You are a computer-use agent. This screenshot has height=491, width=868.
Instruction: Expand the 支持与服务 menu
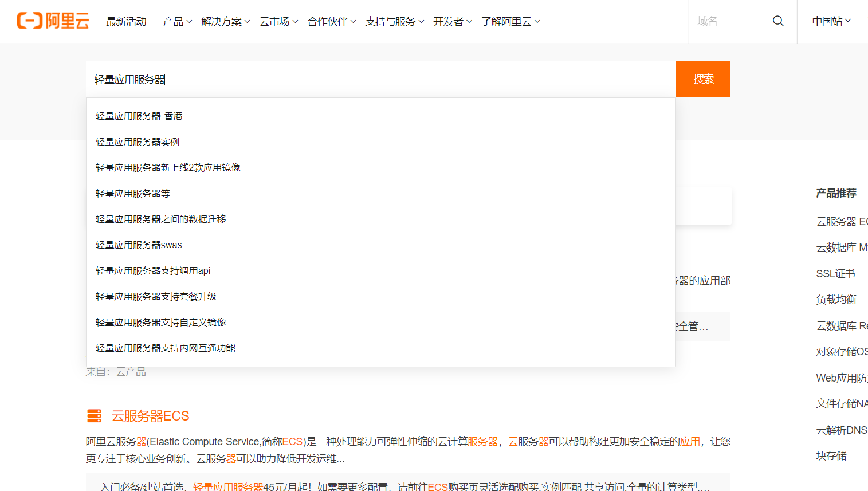pyautogui.click(x=395, y=22)
